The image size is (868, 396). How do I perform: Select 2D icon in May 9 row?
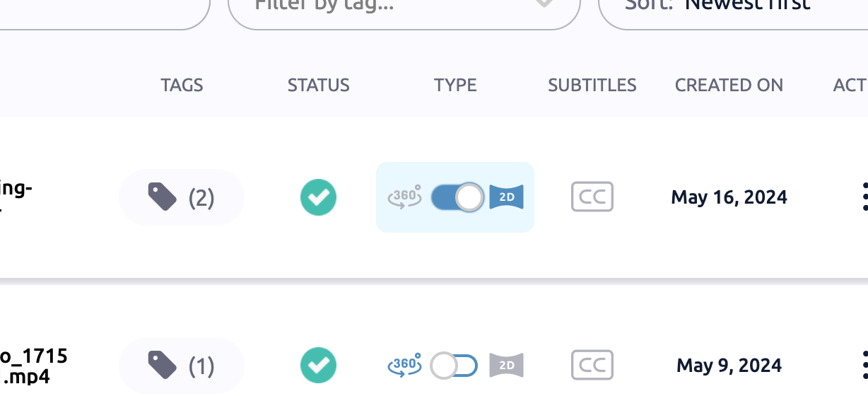point(506,366)
